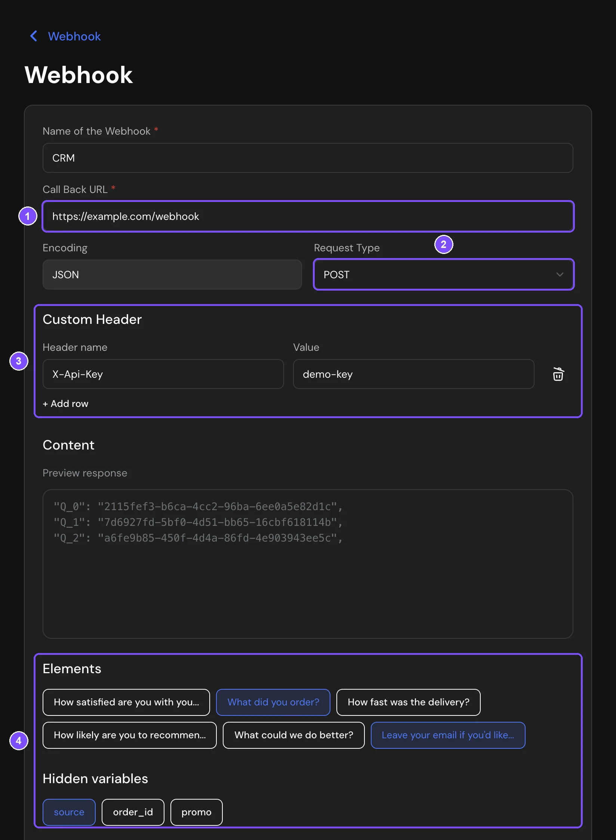This screenshot has height=840, width=616.
Task: Click the Request Type dropdown chevron arrow
Action: coord(560,275)
